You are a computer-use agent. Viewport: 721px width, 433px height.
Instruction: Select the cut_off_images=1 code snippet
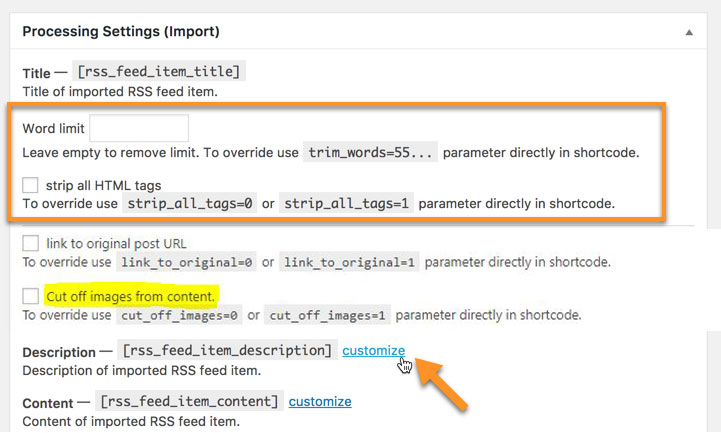point(327,315)
